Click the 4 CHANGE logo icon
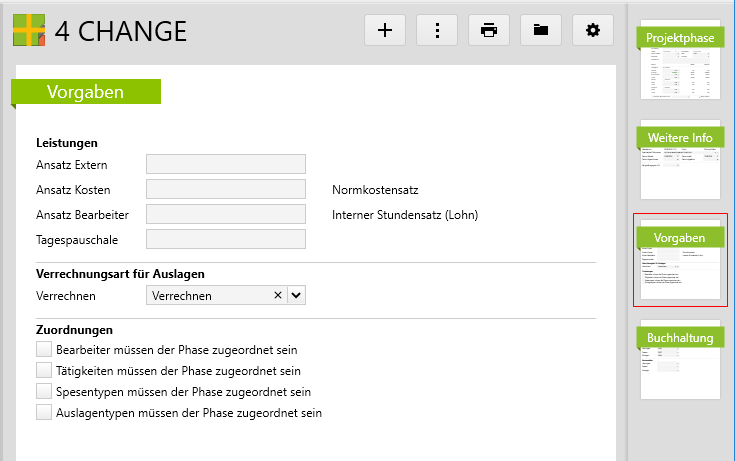The height and width of the screenshot is (461, 735). (30, 30)
